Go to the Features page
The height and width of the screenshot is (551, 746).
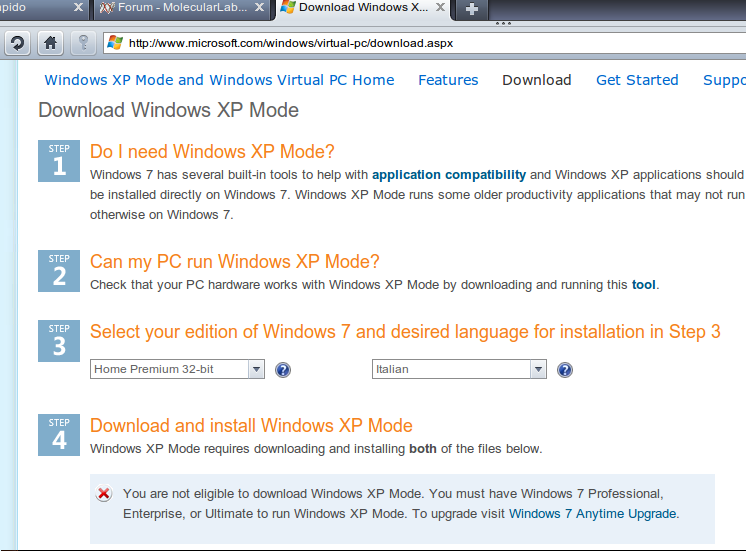pos(448,80)
